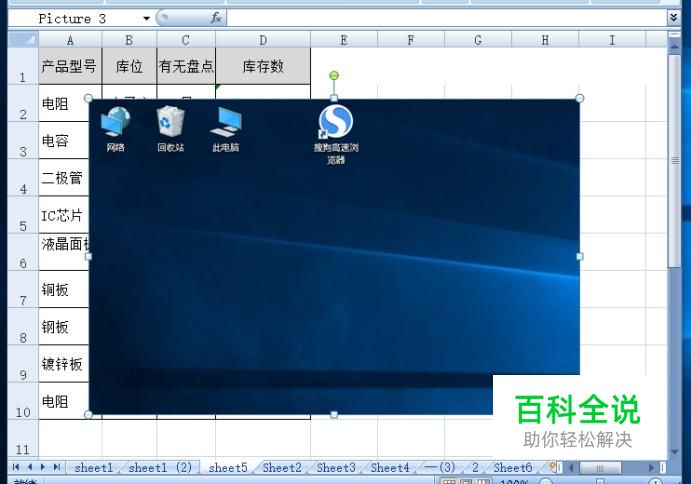Click the 回收站 recycle bin icon in the picture
Screen dimensions: 691x484
171,129
